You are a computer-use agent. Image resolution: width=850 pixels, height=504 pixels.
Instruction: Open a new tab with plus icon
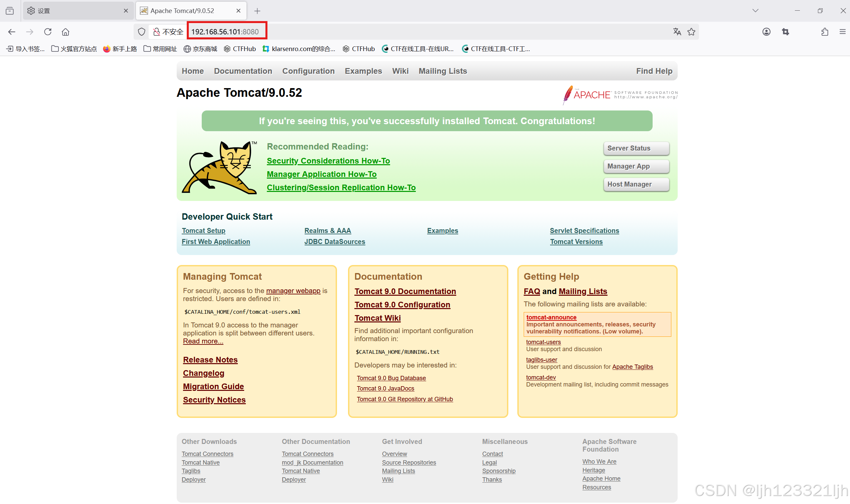click(x=257, y=11)
